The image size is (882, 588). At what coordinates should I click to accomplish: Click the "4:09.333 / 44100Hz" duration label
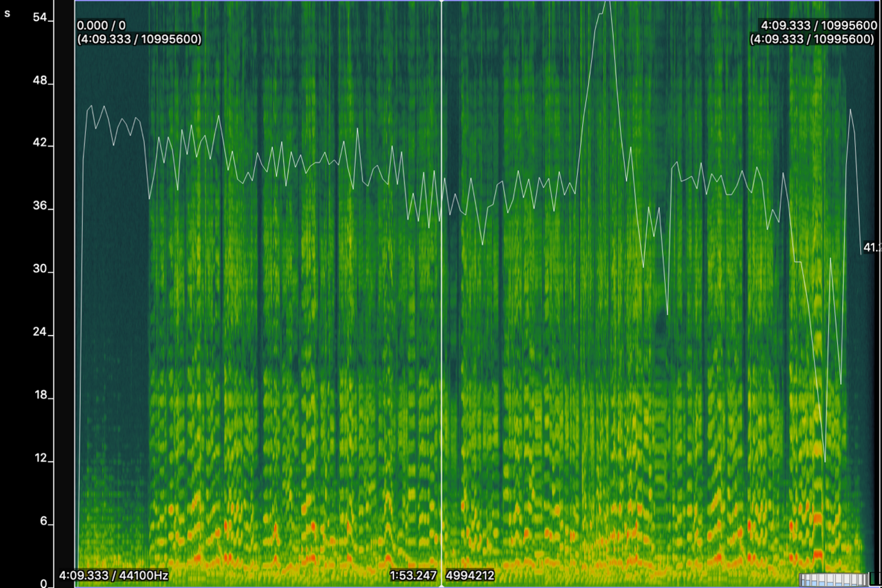(x=114, y=575)
